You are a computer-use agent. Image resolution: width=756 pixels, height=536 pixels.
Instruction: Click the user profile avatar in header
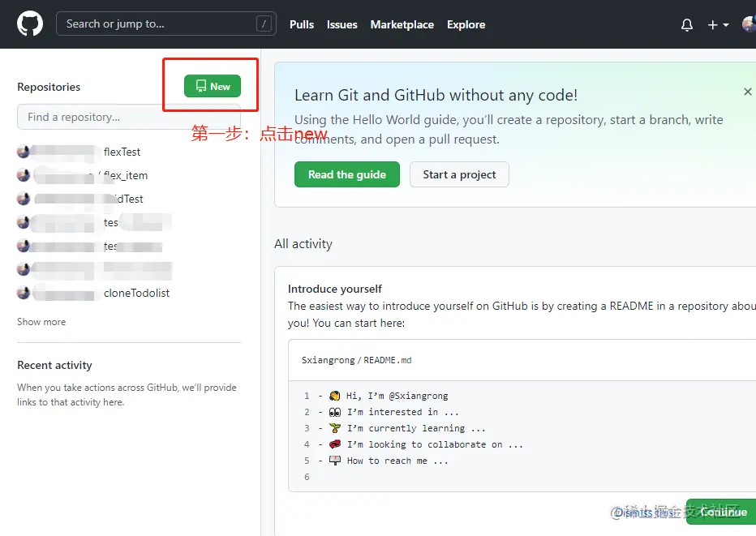(749, 24)
